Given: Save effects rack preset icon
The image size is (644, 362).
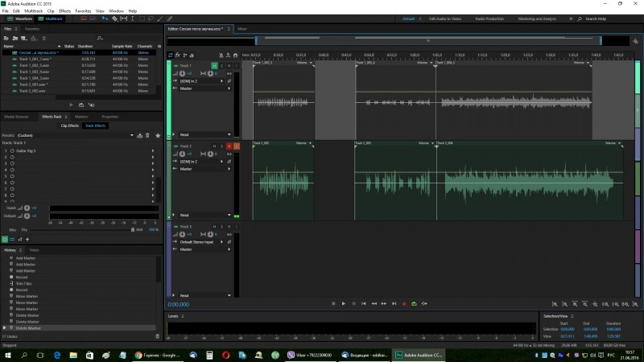Looking at the screenshot, I should (139, 135).
